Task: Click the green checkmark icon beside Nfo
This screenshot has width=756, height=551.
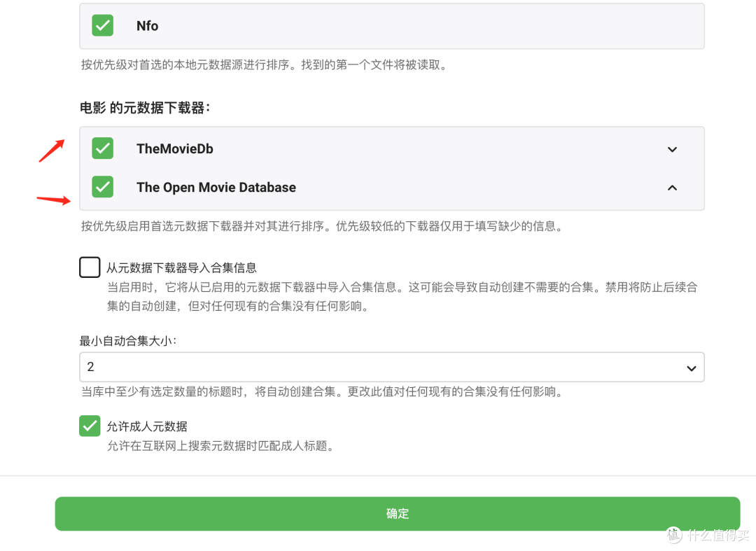Action: coord(102,25)
